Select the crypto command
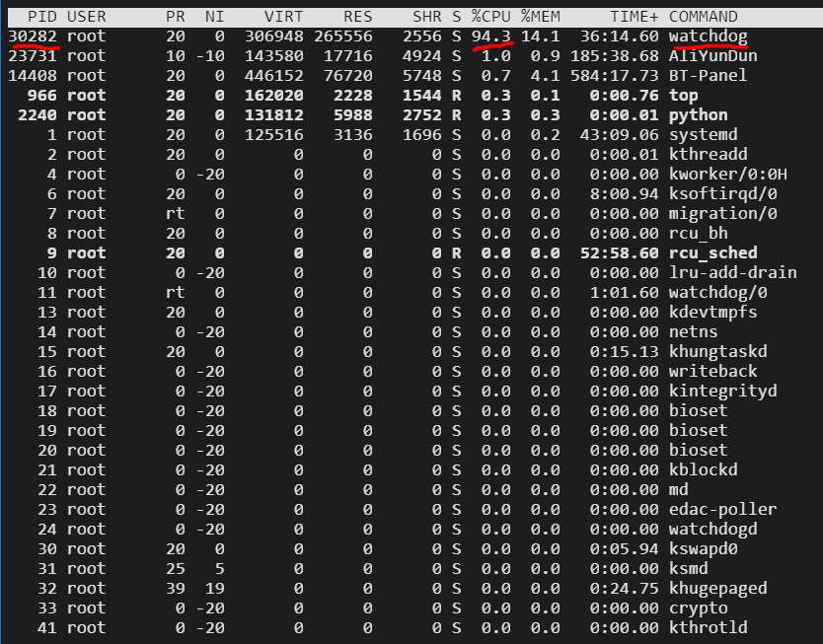Screen dimensions: 823x644 pos(698,608)
